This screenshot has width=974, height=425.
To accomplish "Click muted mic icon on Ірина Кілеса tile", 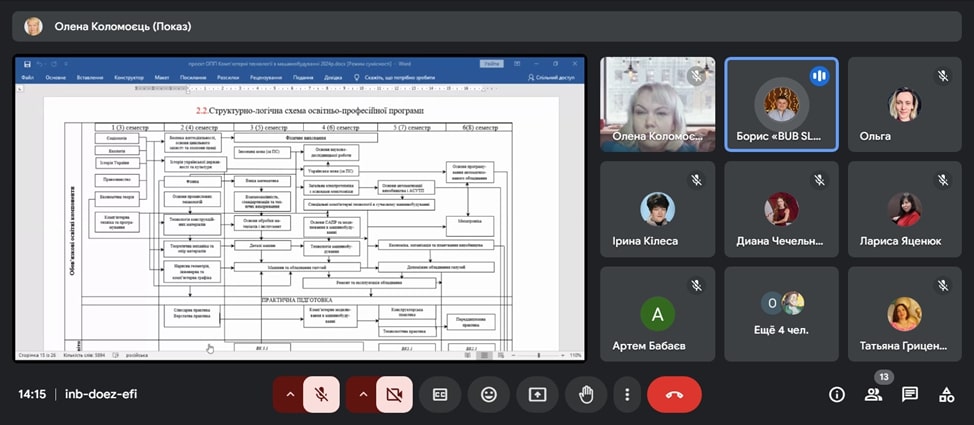I will (696, 180).
